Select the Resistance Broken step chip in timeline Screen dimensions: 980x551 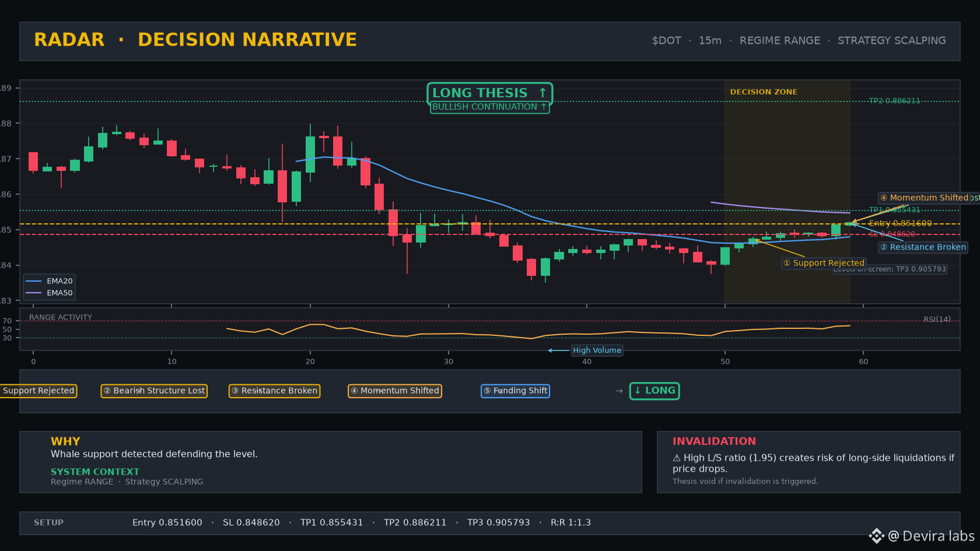click(274, 391)
